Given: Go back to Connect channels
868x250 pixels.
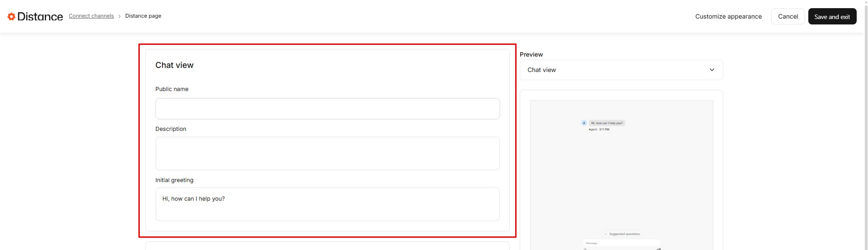Looking at the screenshot, I should (91, 16).
